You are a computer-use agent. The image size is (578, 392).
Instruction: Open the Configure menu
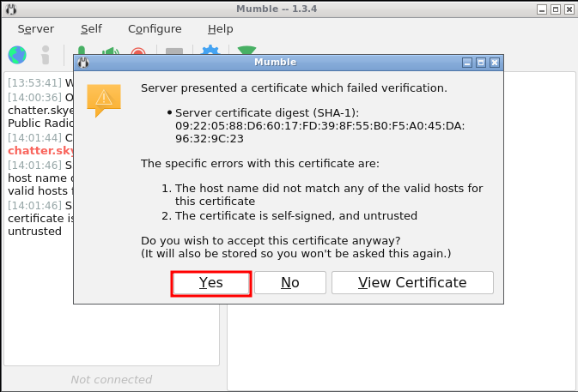[x=155, y=28]
